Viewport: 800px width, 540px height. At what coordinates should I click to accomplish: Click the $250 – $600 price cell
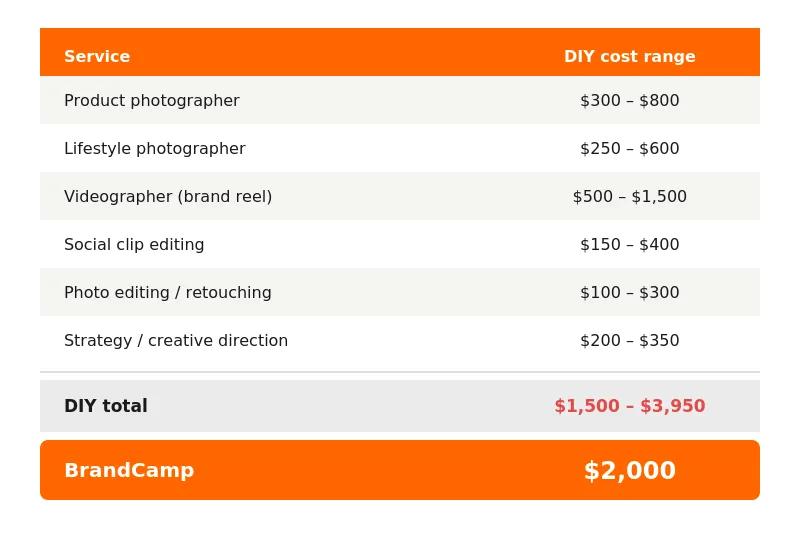(630, 149)
